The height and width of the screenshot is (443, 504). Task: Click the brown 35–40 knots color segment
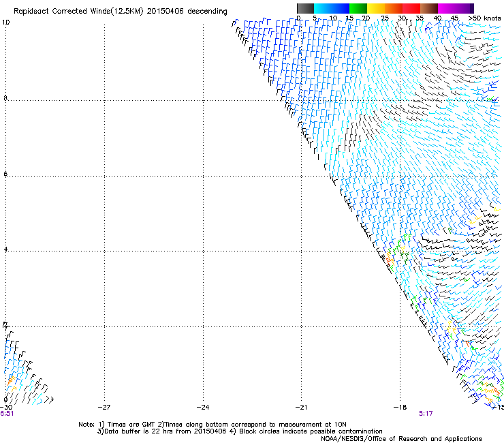pos(429,8)
